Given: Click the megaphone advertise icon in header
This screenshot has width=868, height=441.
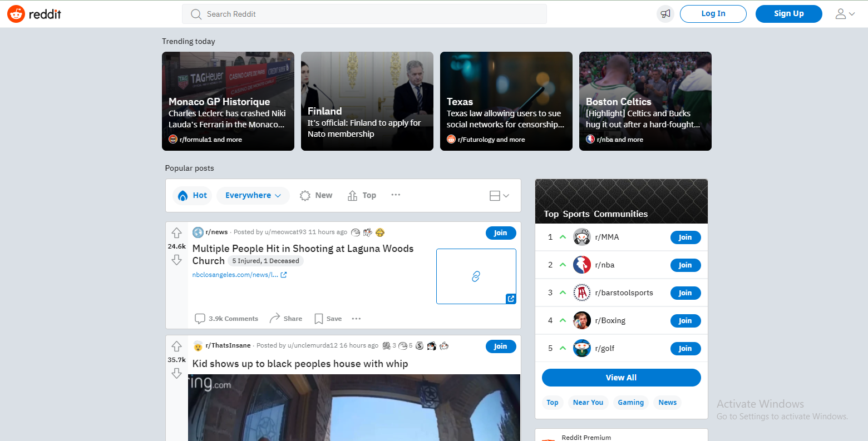Looking at the screenshot, I should (x=665, y=14).
